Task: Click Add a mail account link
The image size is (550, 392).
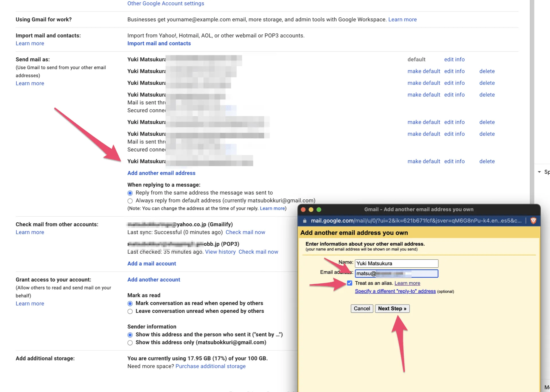Action: 152,264
